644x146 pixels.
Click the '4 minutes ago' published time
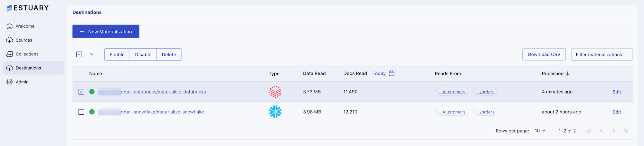pyautogui.click(x=557, y=92)
